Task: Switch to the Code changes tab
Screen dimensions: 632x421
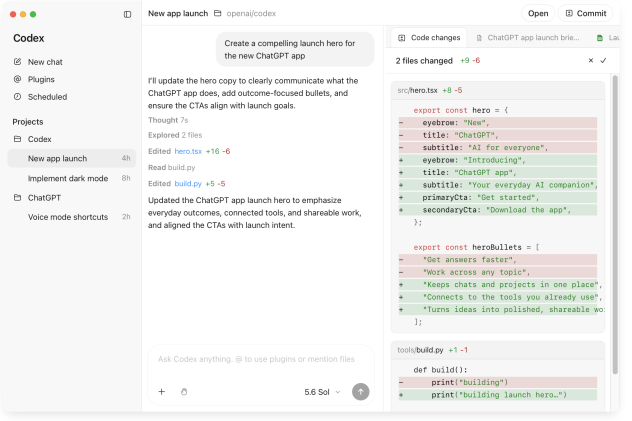Action: [x=429, y=38]
